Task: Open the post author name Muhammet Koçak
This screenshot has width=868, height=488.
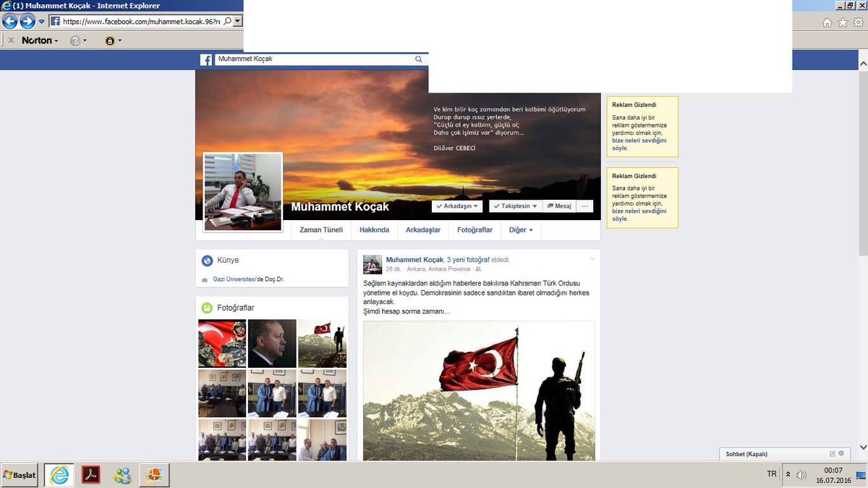Action: [414, 259]
